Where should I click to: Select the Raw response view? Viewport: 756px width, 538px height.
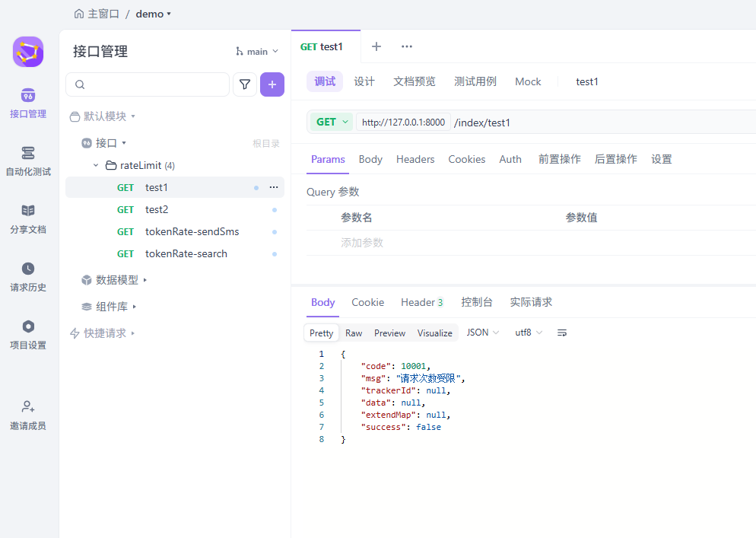[354, 333]
